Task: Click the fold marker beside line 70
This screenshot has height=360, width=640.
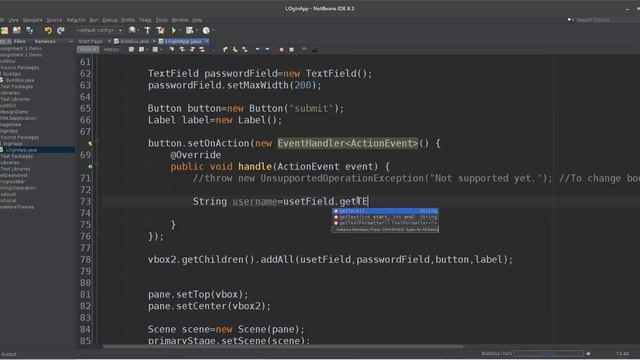Action: tap(97, 164)
